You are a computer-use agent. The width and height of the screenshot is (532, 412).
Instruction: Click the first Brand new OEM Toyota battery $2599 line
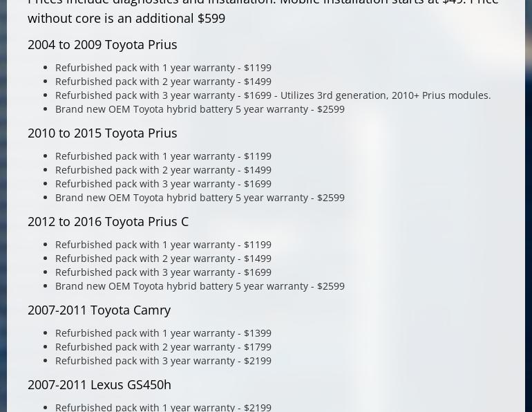pyautogui.click(x=200, y=109)
